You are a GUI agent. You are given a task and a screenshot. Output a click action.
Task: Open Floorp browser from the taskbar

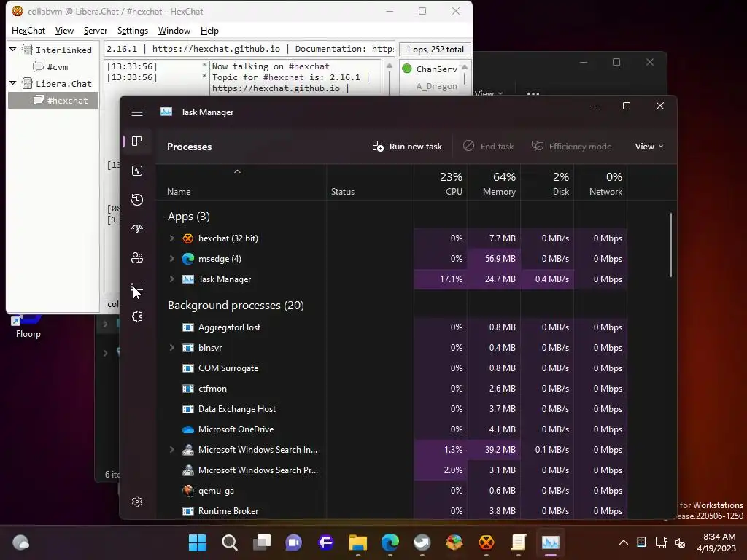[326, 542]
